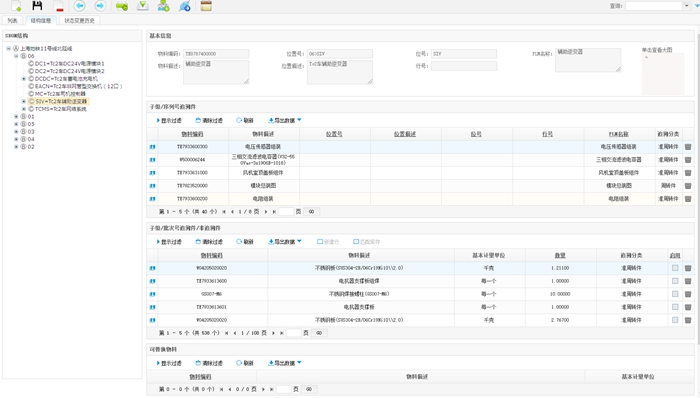Click the save floppy disk icon
Viewport: 700px width, 398px height.
pos(38,6)
